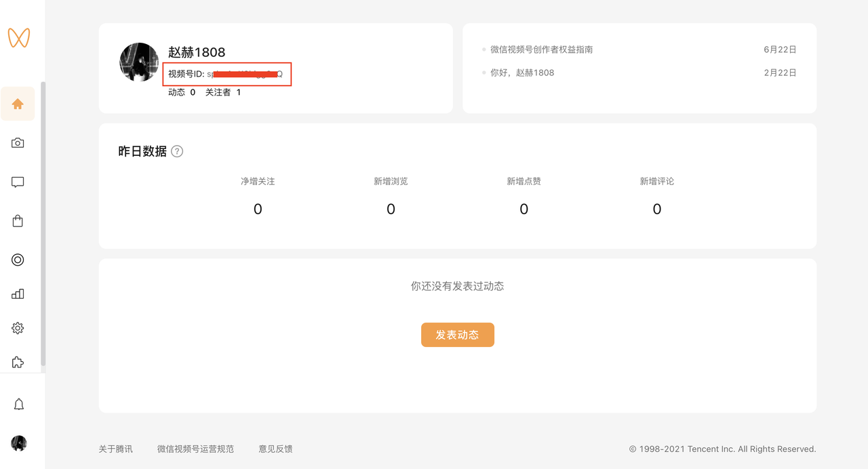The image size is (868, 469).
Task: Click the 你还没有发表过动态 message
Action: 458,286
